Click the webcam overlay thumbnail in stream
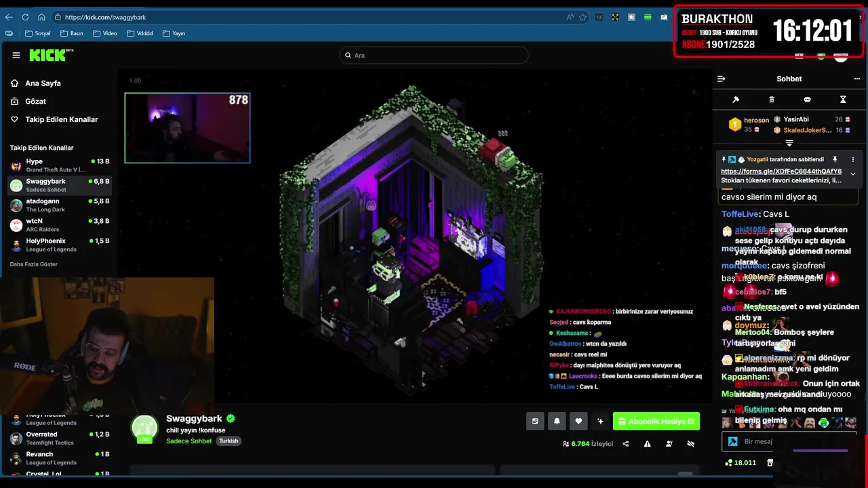 [187, 128]
